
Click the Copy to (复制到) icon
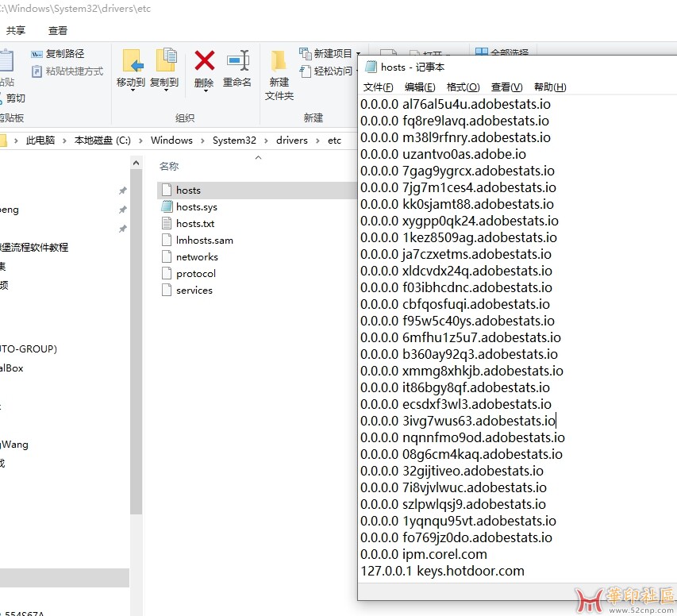166,60
